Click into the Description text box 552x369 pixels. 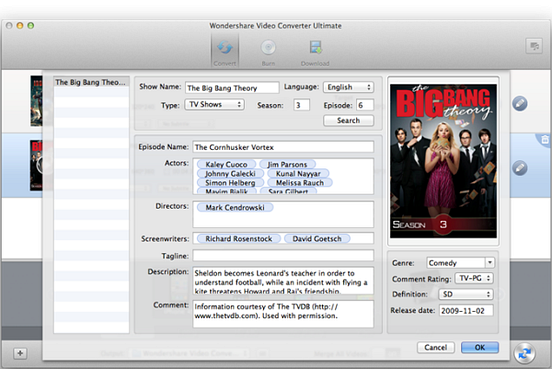click(x=283, y=281)
